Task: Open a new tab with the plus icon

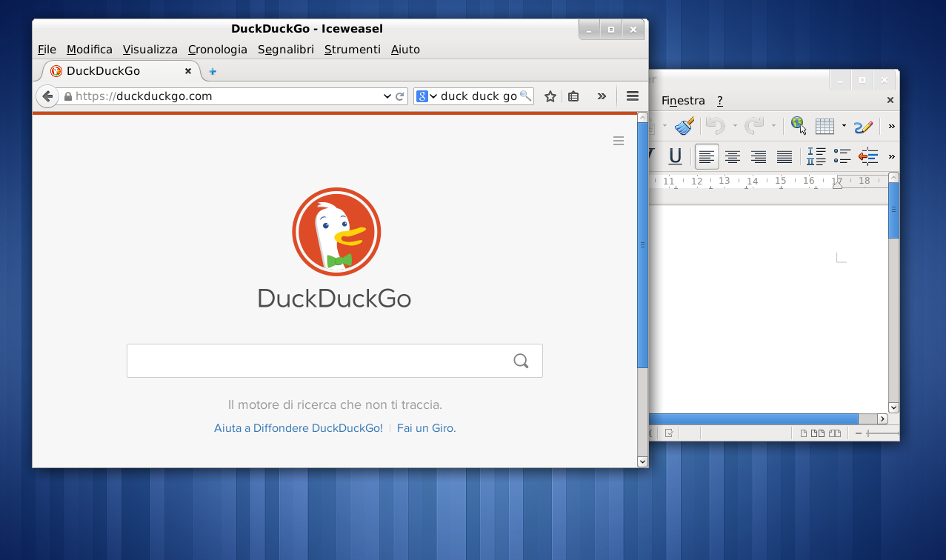Action: 213,72
